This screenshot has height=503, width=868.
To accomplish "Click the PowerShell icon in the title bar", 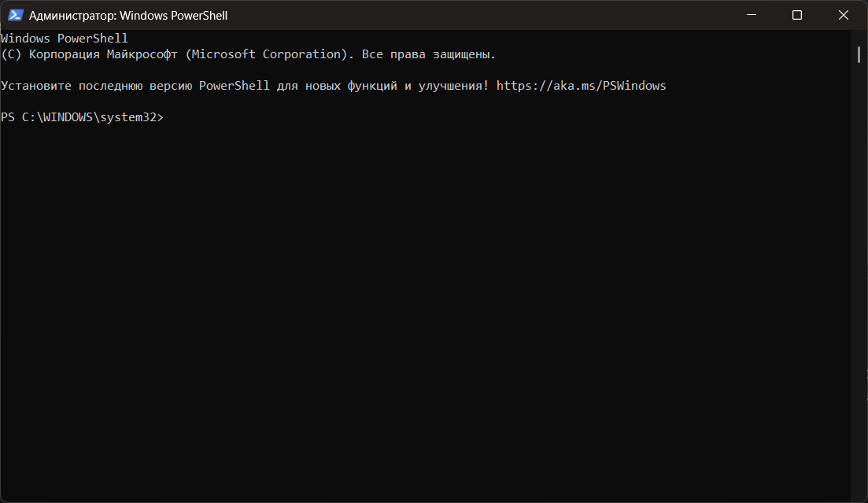I will pyautogui.click(x=15, y=15).
